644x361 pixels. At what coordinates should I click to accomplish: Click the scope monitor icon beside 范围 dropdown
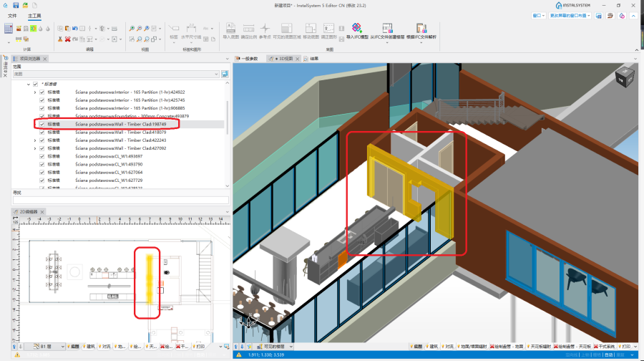click(225, 74)
